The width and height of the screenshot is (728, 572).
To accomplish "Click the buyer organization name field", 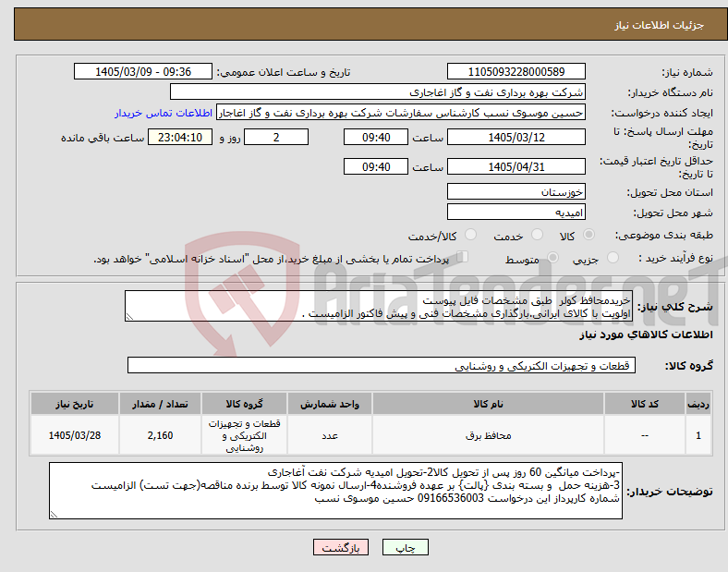I will [x=378, y=91].
